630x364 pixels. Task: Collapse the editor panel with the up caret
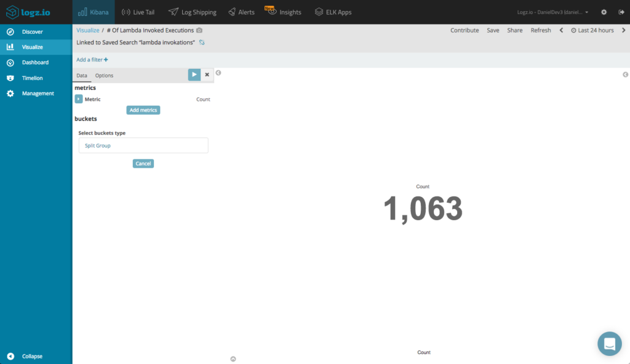click(233, 358)
